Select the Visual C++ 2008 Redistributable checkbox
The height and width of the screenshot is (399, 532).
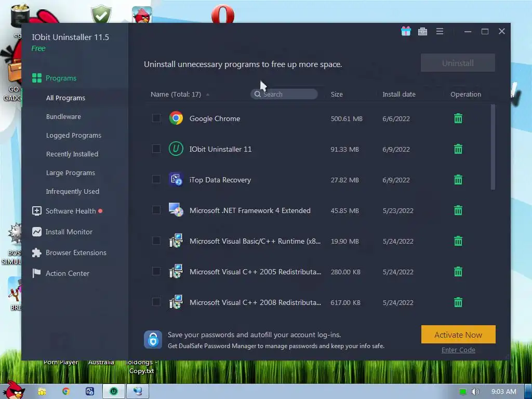click(x=156, y=302)
